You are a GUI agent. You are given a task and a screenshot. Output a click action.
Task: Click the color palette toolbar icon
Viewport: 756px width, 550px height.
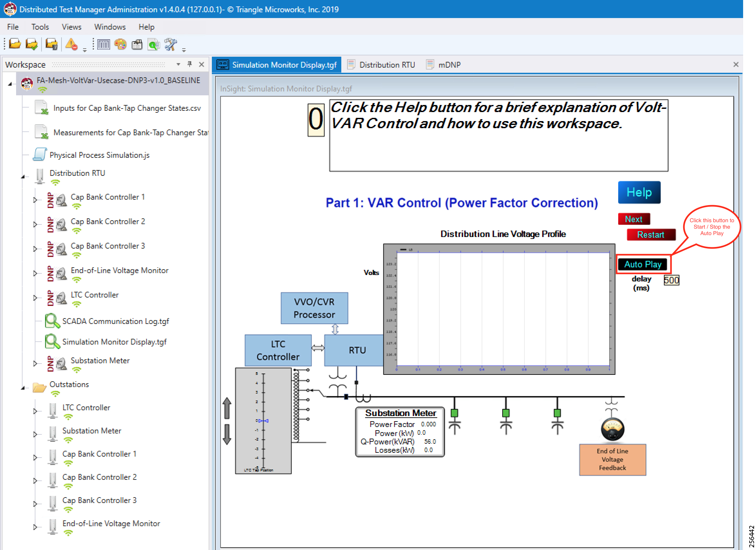120,44
